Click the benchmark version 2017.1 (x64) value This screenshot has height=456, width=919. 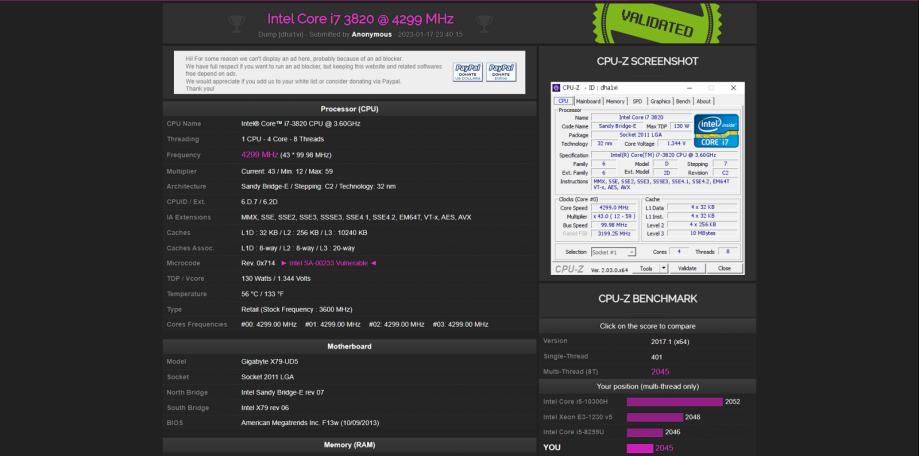point(670,341)
